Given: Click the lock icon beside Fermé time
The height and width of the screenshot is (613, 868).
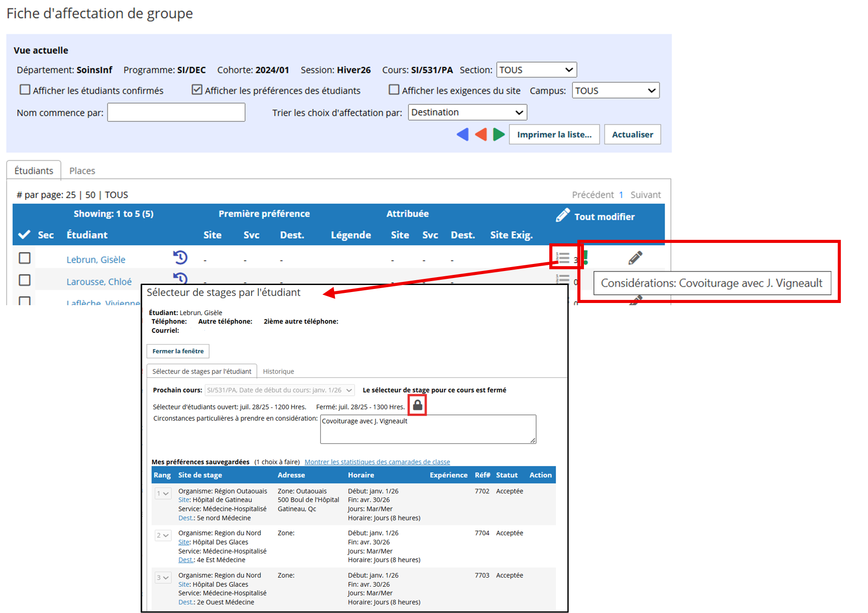Looking at the screenshot, I should click(418, 405).
